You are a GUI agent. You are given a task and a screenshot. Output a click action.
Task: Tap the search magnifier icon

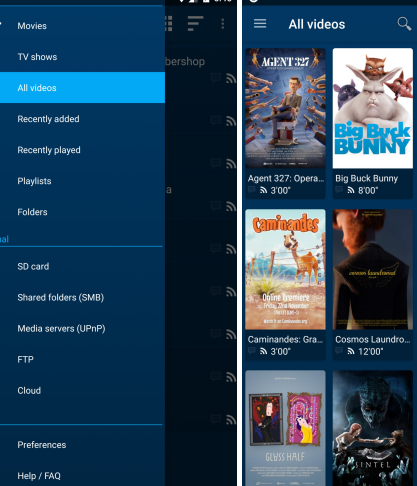tap(404, 24)
